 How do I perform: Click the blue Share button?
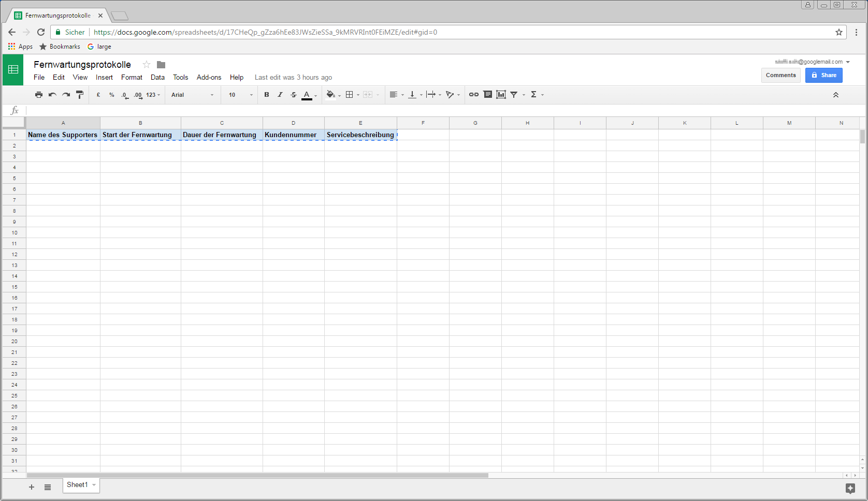823,75
